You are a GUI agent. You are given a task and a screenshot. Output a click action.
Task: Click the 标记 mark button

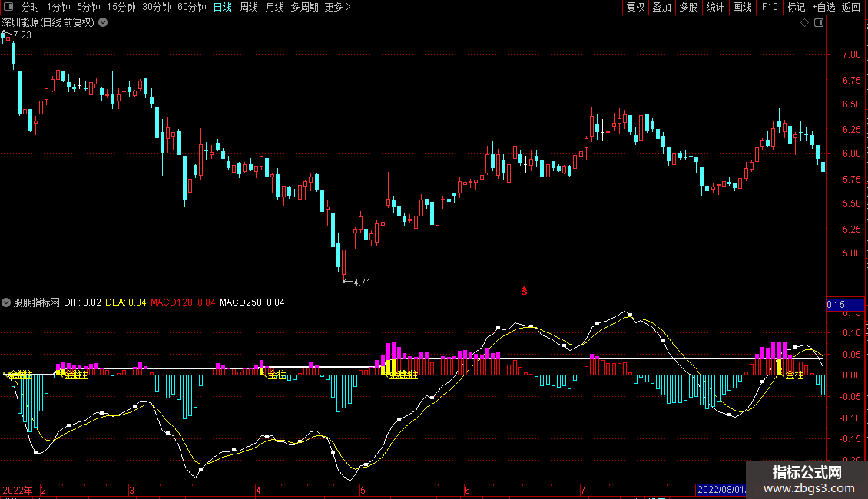click(x=796, y=7)
